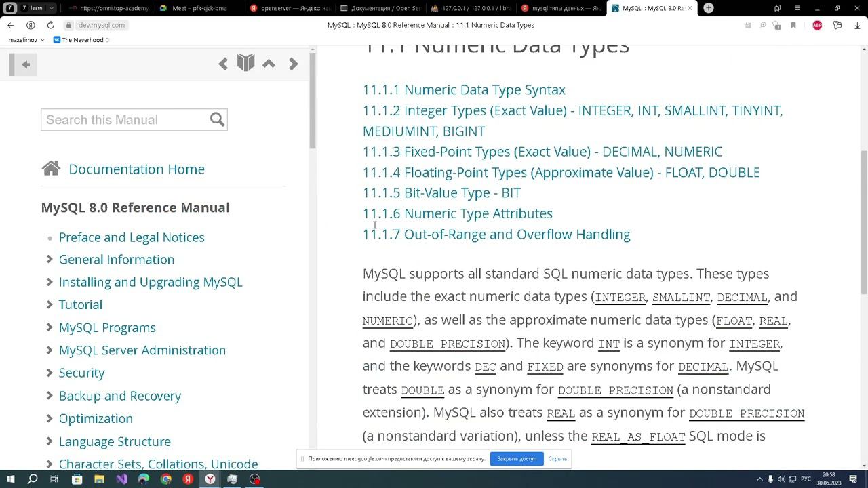The height and width of the screenshot is (488, 868).
Task: Open Microsoft Store from the taskbar
Action: click(77, 479)
